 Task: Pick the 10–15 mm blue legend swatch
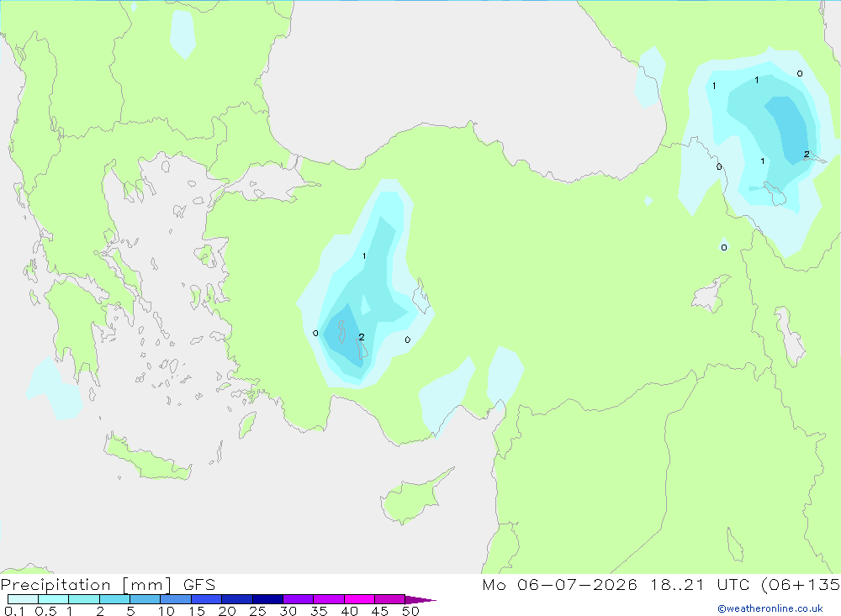click(x=176, y=599)
